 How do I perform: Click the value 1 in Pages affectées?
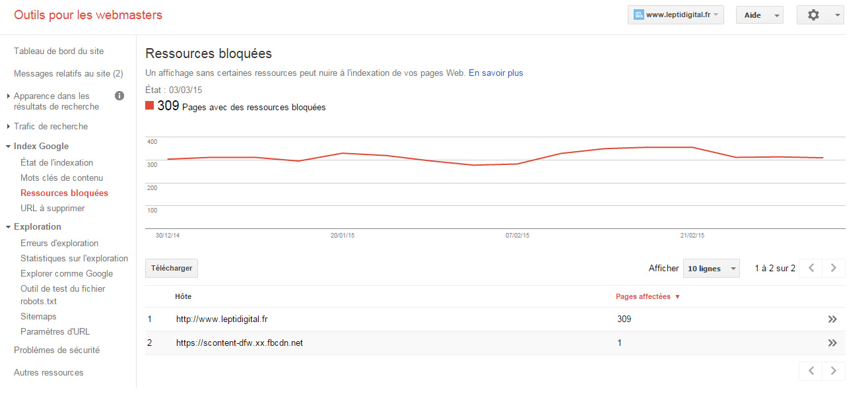[618, 343]
